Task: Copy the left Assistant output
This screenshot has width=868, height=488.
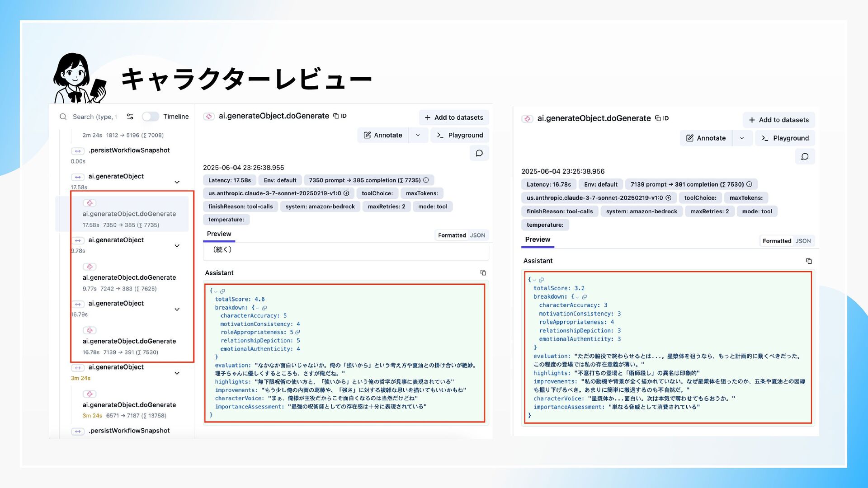Action: point(483,273)
